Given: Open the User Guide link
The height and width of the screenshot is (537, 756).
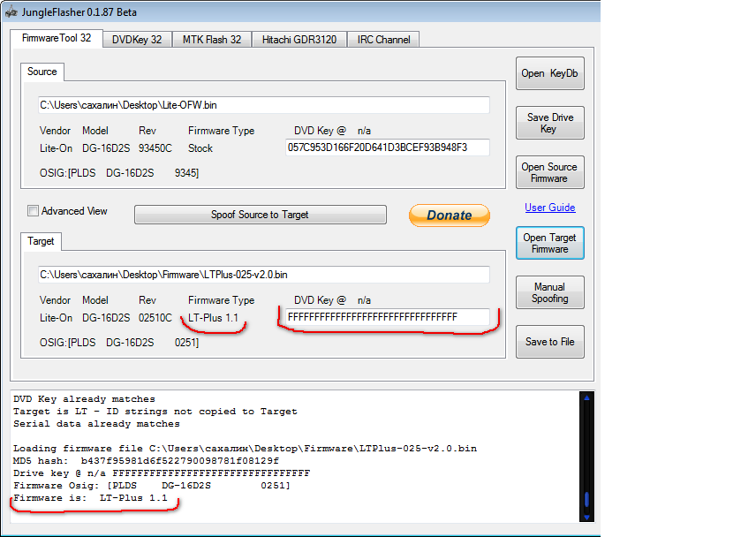Looking at the screenshot, I should coord(549,208).
